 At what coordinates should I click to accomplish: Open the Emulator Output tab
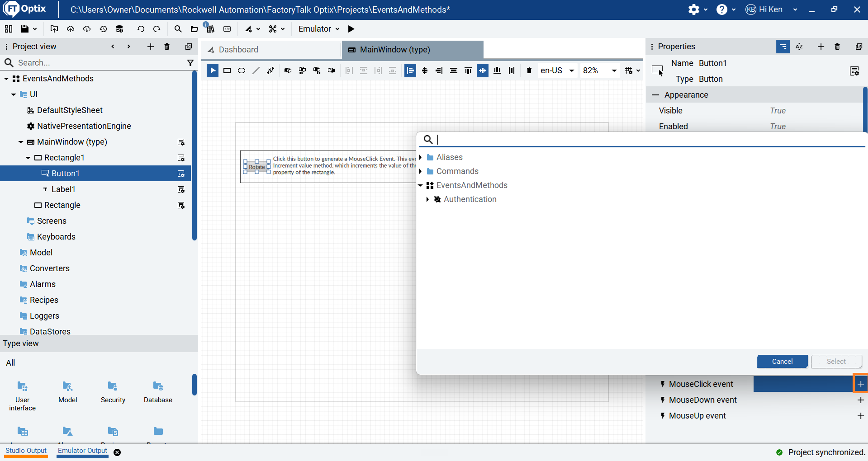coord(83,451)
